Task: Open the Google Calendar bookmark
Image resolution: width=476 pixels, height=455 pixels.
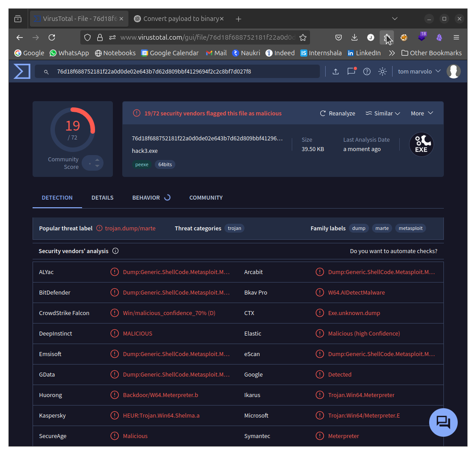Action: click(x=170, y=53)
